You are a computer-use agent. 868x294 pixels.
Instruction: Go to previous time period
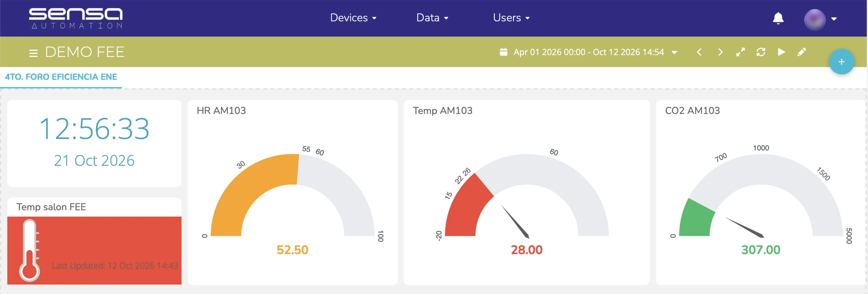pyautogui.click(x=699, y=52)
